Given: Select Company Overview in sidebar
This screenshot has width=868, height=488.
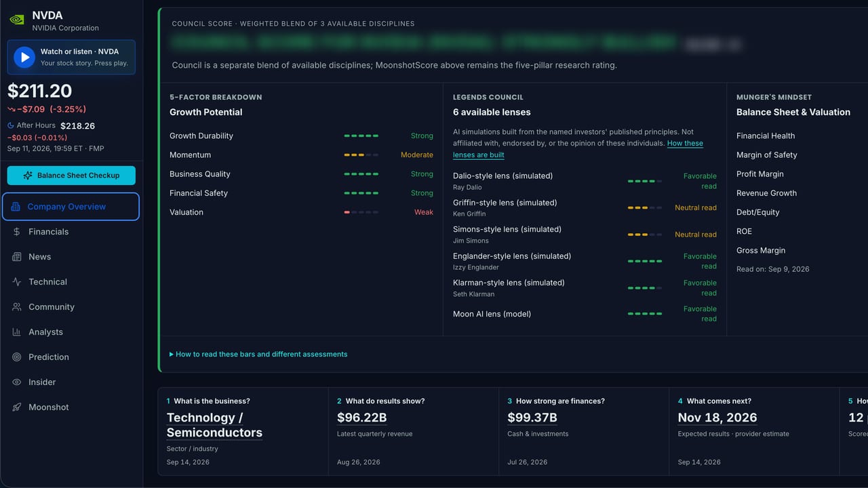Looking at the screenshot, I should pos(71,207).
